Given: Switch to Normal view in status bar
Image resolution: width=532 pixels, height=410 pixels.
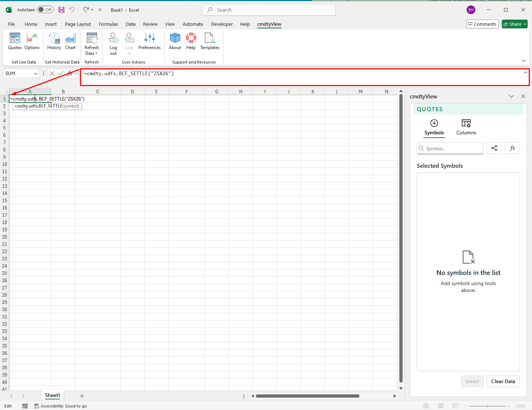Looking at the screenshot, I should pyautogui.click(x=426, y=406).
